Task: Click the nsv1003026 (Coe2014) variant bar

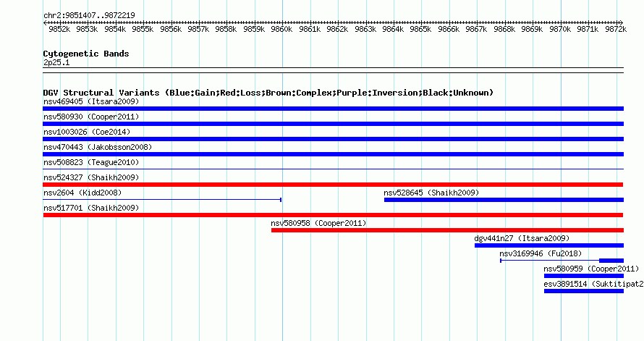Action: coord(333,139)
